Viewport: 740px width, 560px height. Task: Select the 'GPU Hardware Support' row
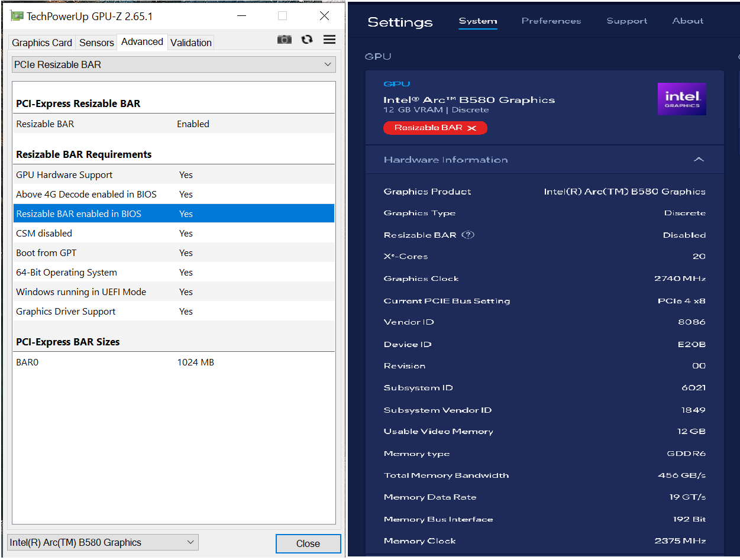[174, 174]
